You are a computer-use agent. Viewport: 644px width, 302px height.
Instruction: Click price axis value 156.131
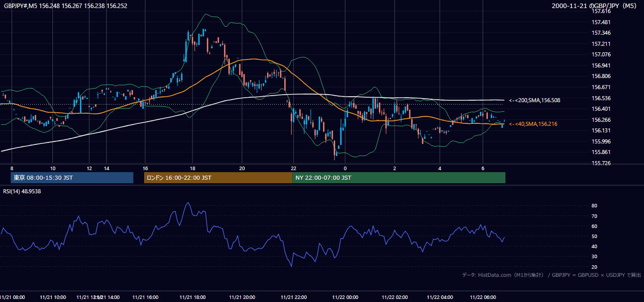click(x=602, y=130)
